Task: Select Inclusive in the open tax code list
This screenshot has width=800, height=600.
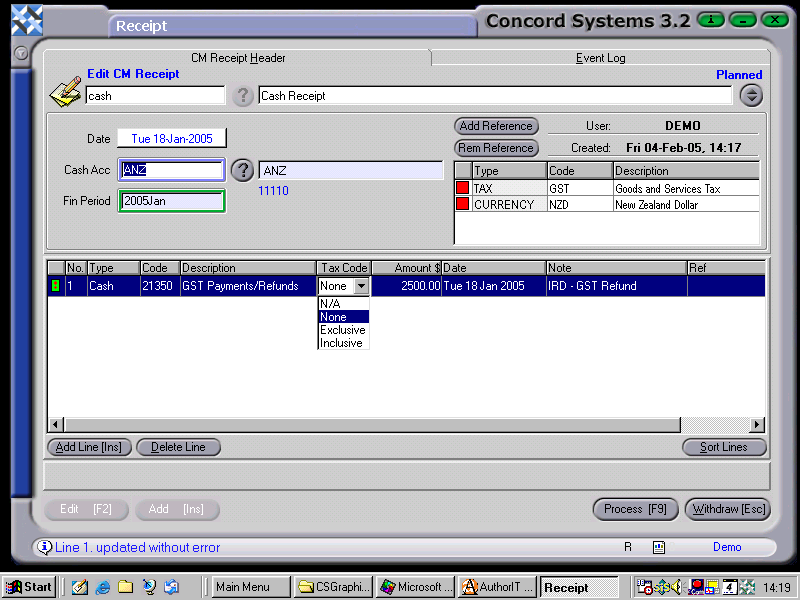Action: pyautogui.click(x=342, y=342)
